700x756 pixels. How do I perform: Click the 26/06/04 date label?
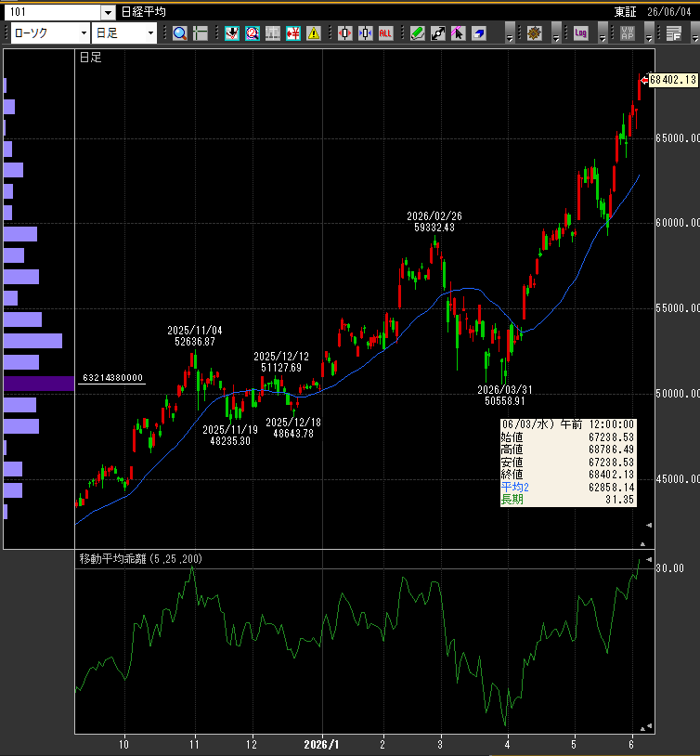(668, 11)
